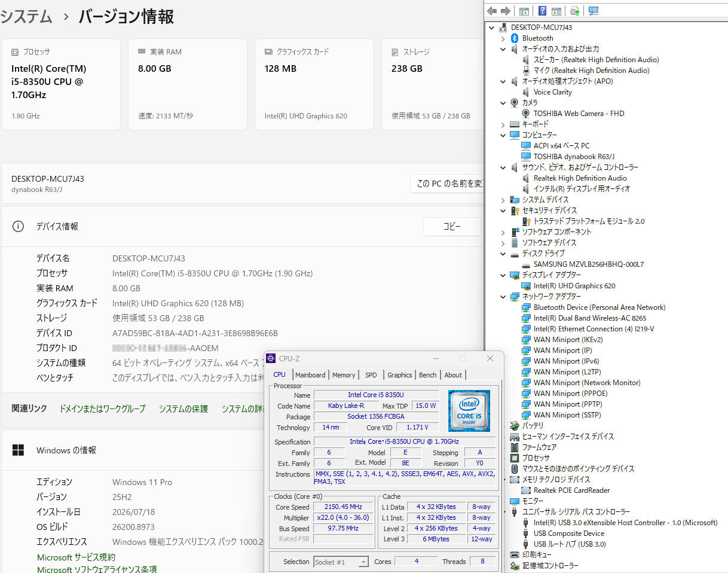Click the Core Speed value 2150.45 MHz in CPU-Z
Screen dimensions: 728x573
click(343, 507)
